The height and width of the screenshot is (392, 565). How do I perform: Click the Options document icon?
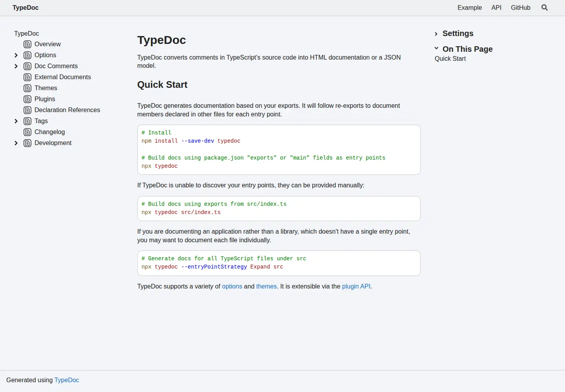(27, 55)
